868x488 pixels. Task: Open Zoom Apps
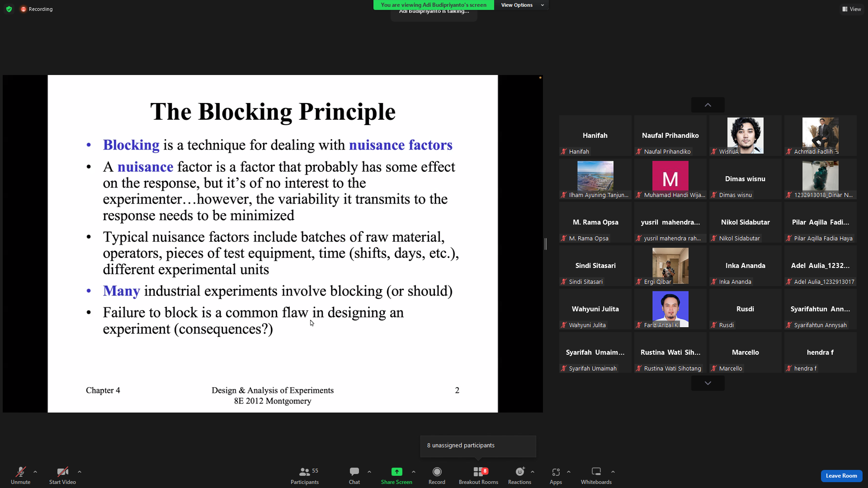[556, 475]
